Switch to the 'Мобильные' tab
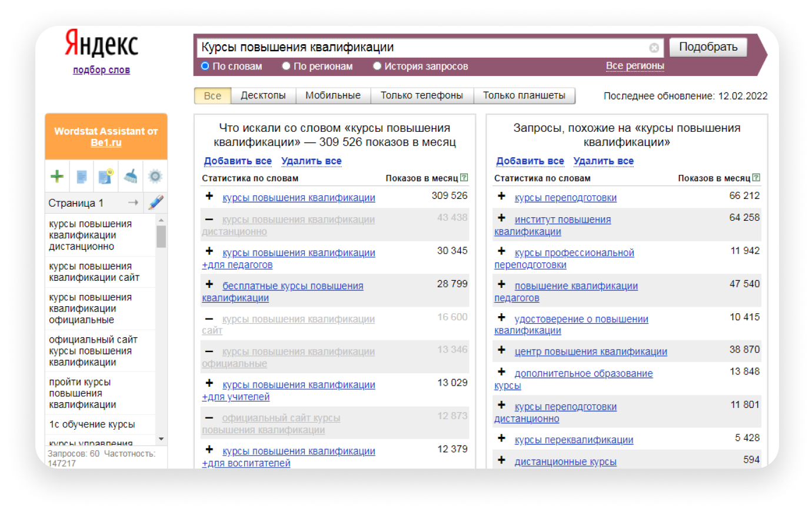 coord(333,95)
